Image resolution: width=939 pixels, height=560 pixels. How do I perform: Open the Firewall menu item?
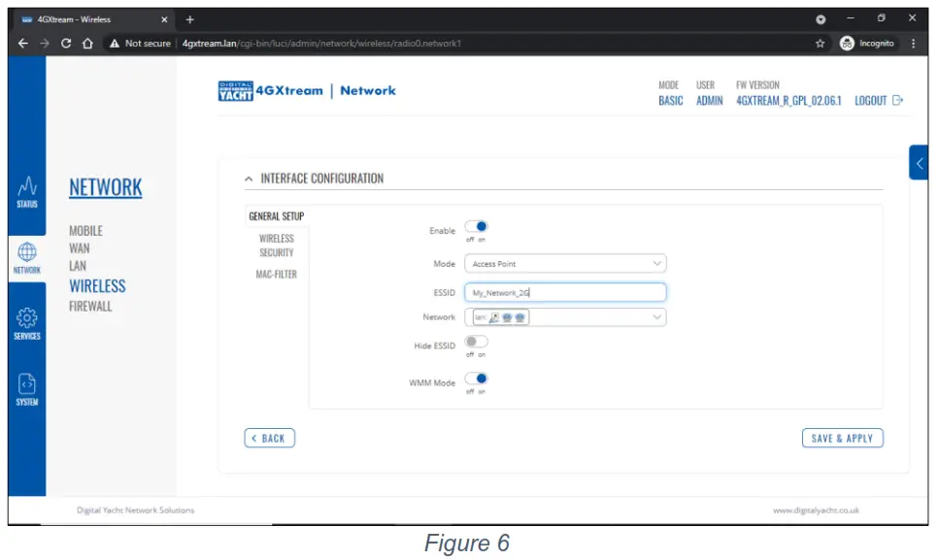tap(90, 307)
